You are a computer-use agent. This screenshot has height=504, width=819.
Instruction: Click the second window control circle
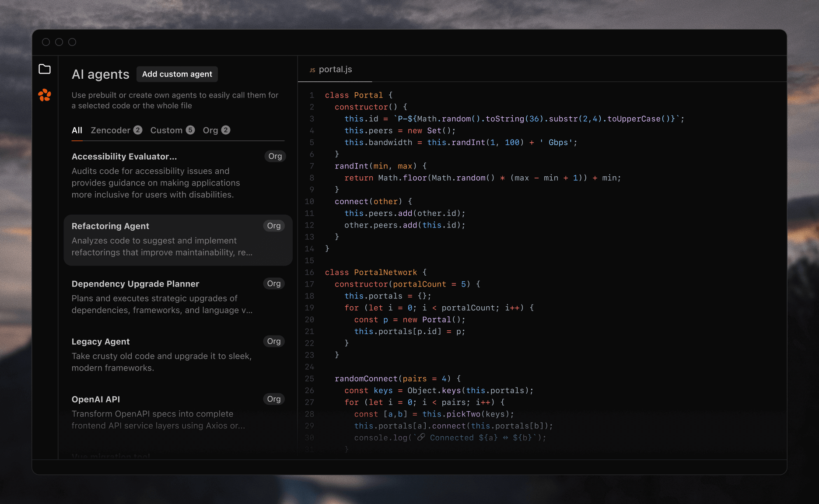59,42
